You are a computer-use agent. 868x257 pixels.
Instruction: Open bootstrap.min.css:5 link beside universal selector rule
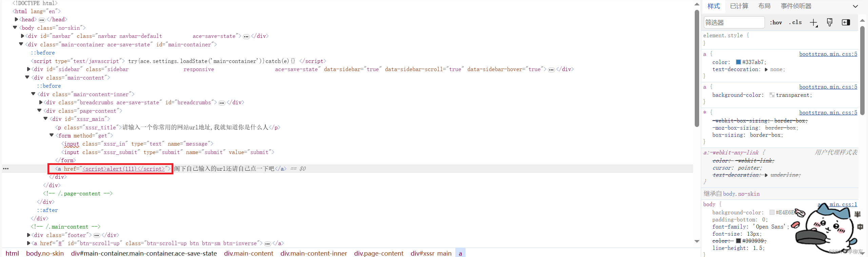828,113
